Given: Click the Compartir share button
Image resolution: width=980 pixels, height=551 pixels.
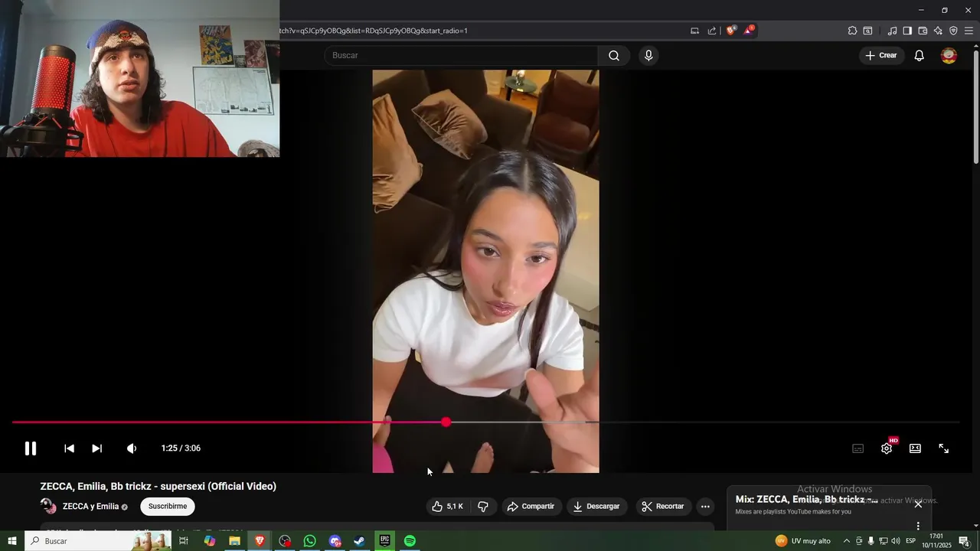Looking at the screenshot, I should (531, 507).
